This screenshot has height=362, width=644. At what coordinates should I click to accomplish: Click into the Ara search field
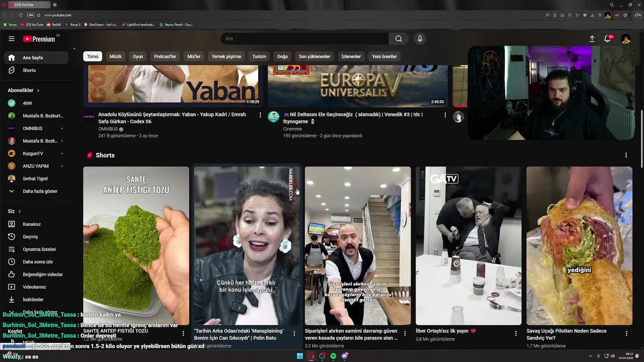point(304,39)
